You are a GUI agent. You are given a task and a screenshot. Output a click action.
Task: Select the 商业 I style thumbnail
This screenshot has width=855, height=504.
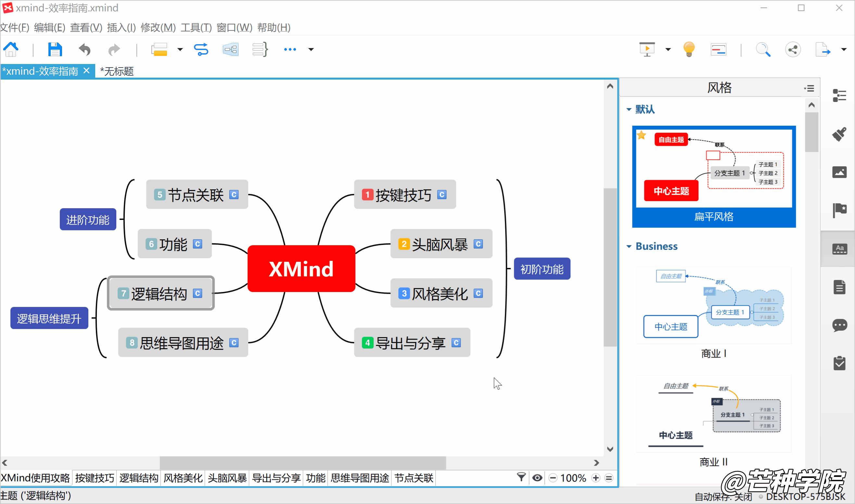pos(713,306)
